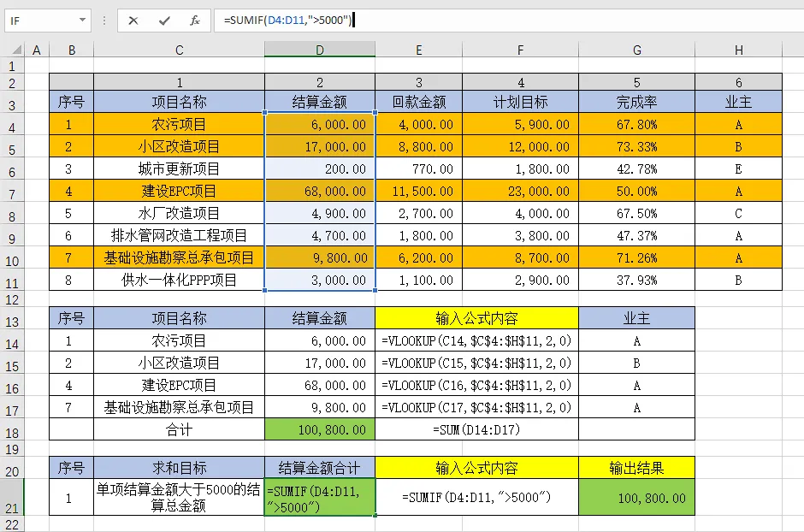Select column A header
804x532 pixels.
click(37, 50)
